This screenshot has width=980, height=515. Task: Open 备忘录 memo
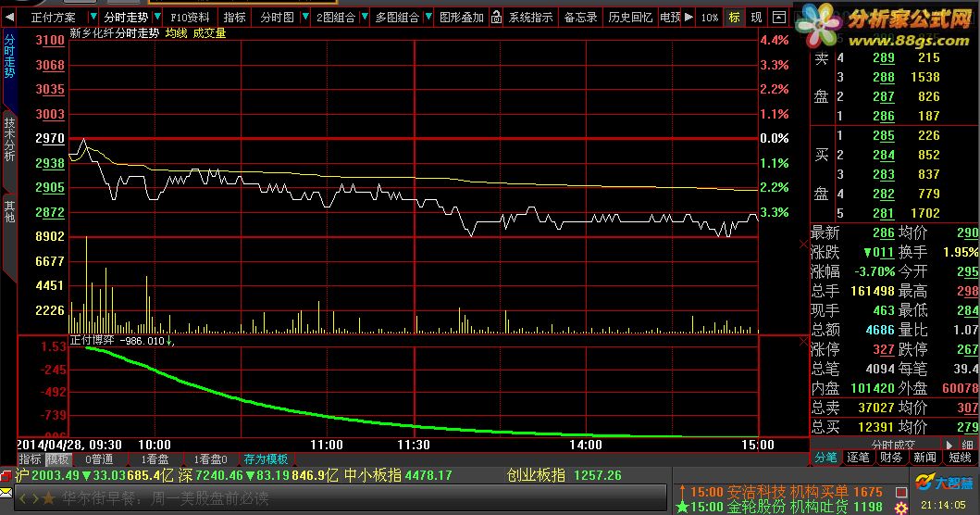(x=580, y=17)
